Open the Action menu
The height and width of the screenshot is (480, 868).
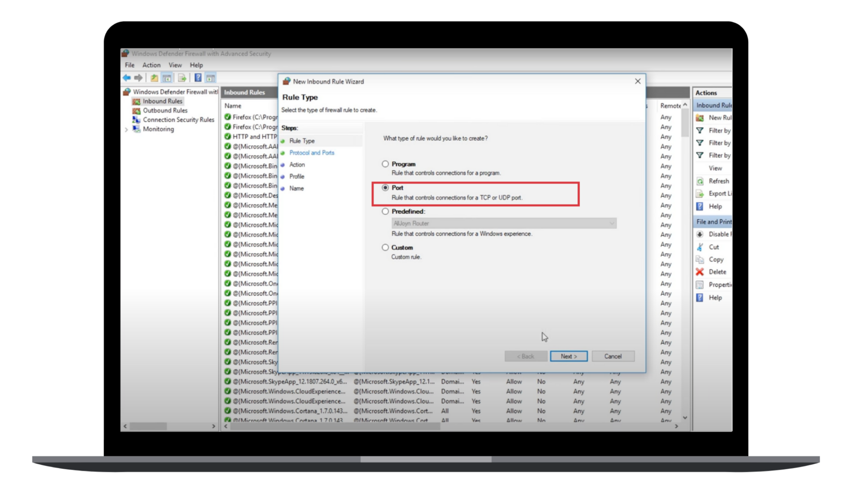pyautogui.click(x=151, y=65)
